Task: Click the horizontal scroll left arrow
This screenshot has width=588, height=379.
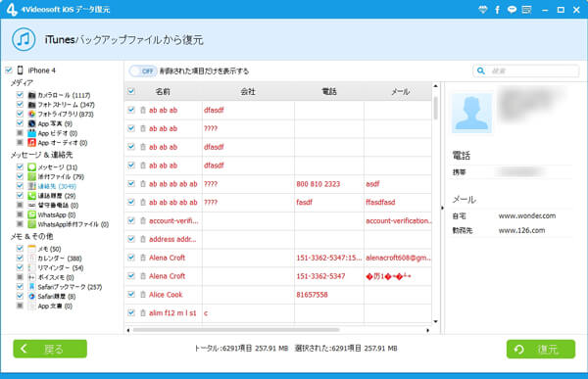Action: coord(128,330)
